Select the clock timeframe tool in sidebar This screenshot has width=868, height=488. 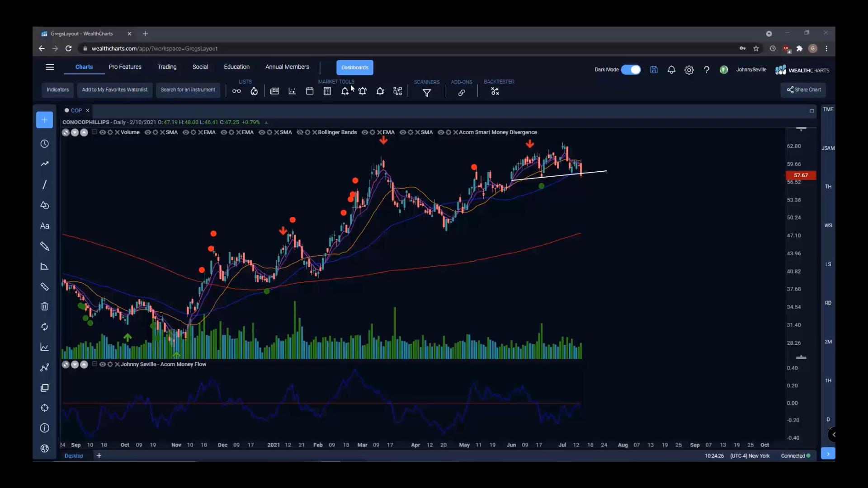44,144
